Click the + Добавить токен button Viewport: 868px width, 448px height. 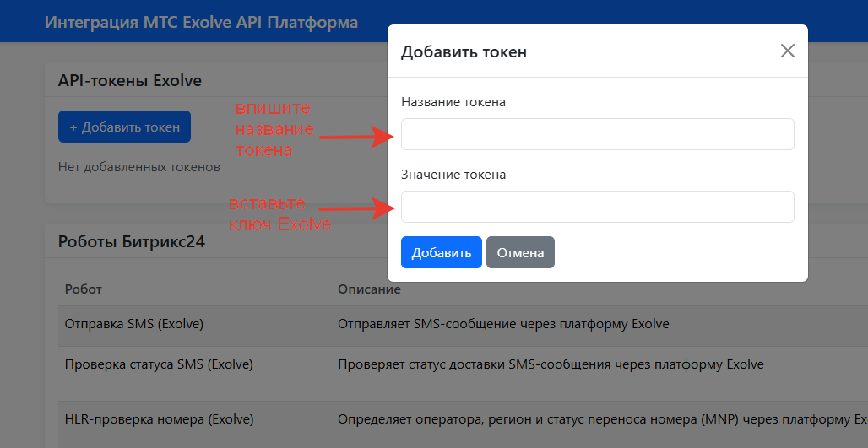(x=125, y=127)
